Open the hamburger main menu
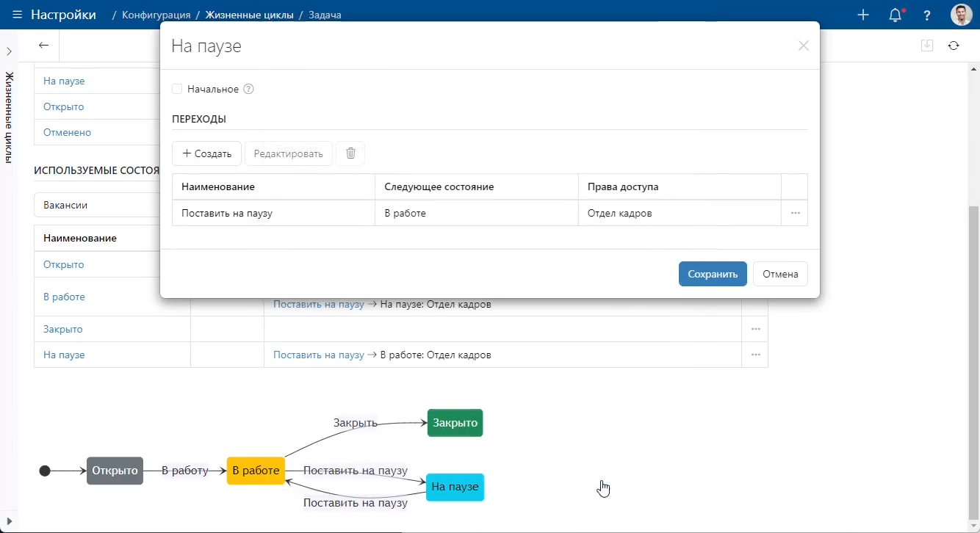 pos(17,15)
